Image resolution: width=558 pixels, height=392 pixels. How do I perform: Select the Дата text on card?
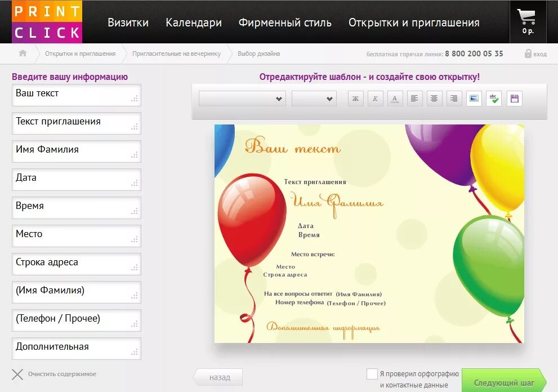pos(306,226)
